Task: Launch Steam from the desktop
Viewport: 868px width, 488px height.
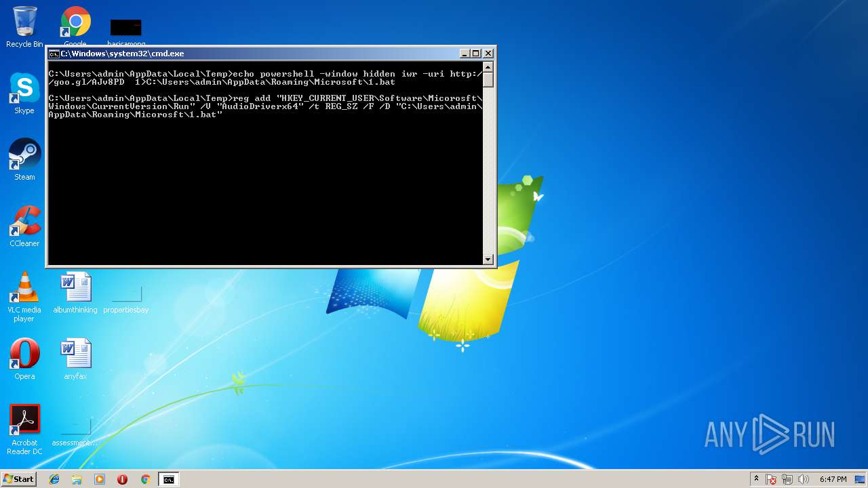Action: point(24,160)
